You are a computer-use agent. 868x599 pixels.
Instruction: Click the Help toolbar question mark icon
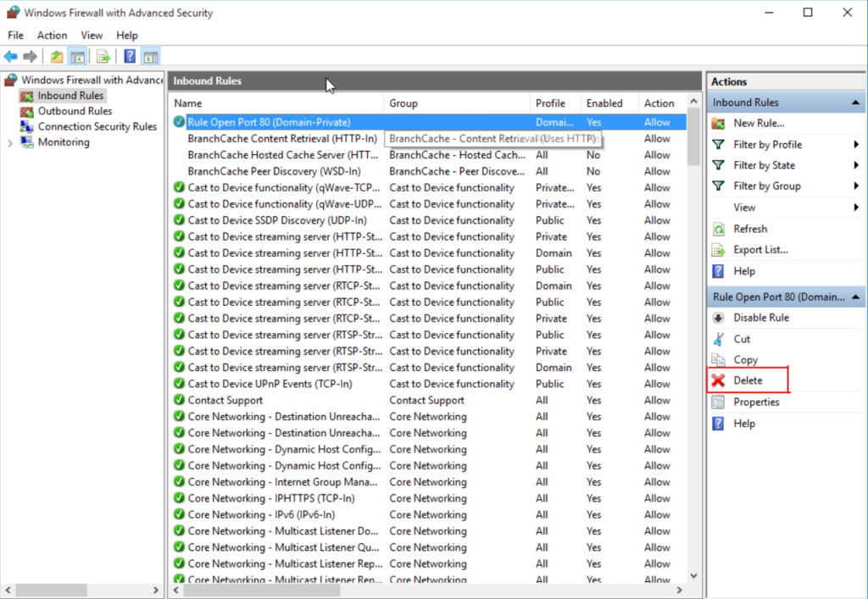tap(130, 57)
